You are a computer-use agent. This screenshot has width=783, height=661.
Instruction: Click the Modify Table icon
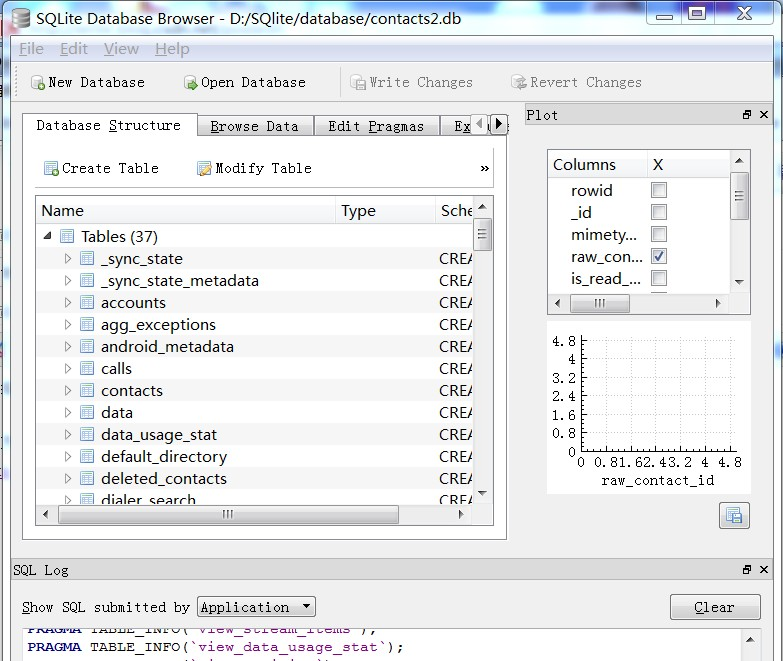(x=204, y=169)
